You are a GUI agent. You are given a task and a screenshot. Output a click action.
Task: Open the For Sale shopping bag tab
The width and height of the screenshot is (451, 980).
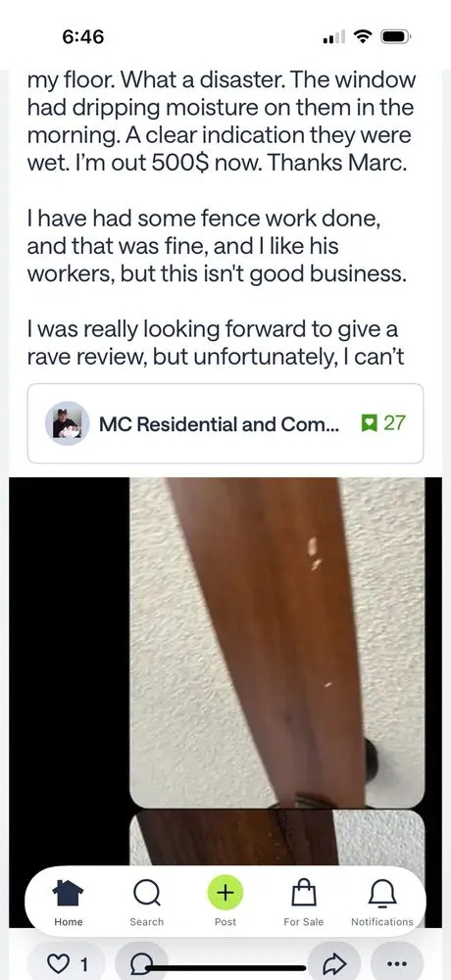click(303, 902)
